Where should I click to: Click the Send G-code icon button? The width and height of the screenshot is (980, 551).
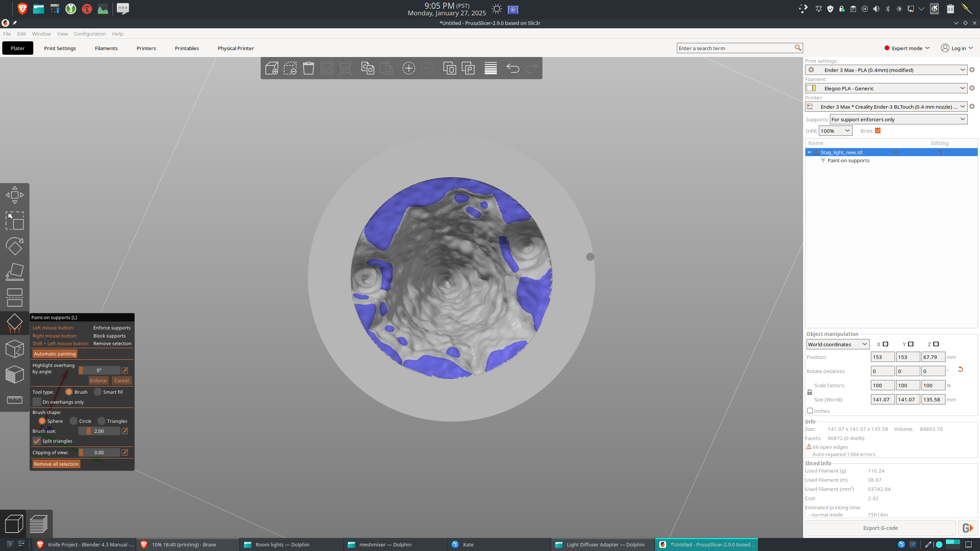coord(968,528)
